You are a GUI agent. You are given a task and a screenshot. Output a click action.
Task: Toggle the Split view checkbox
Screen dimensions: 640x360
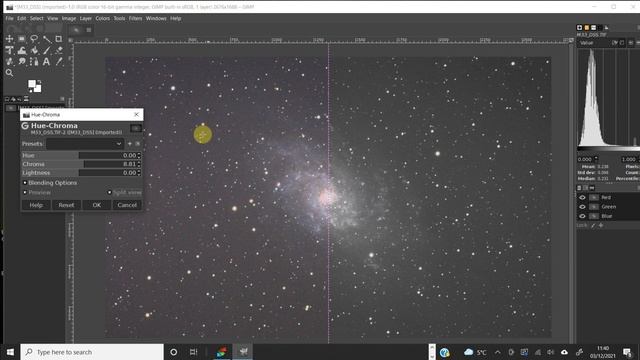(109, 192)
